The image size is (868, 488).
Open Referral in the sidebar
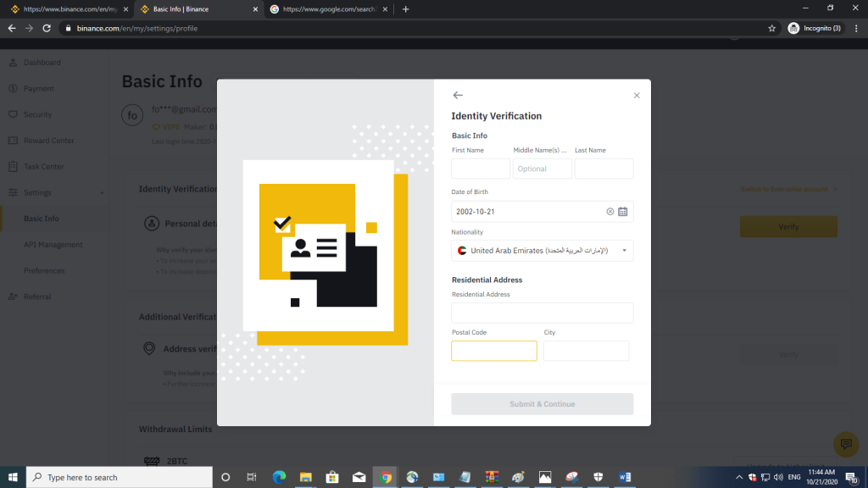pos(37,297)
